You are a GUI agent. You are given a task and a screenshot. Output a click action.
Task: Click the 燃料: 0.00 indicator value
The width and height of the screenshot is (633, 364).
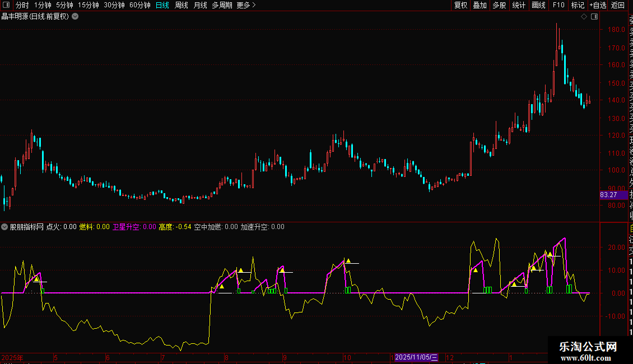click(x=95, y=227)
